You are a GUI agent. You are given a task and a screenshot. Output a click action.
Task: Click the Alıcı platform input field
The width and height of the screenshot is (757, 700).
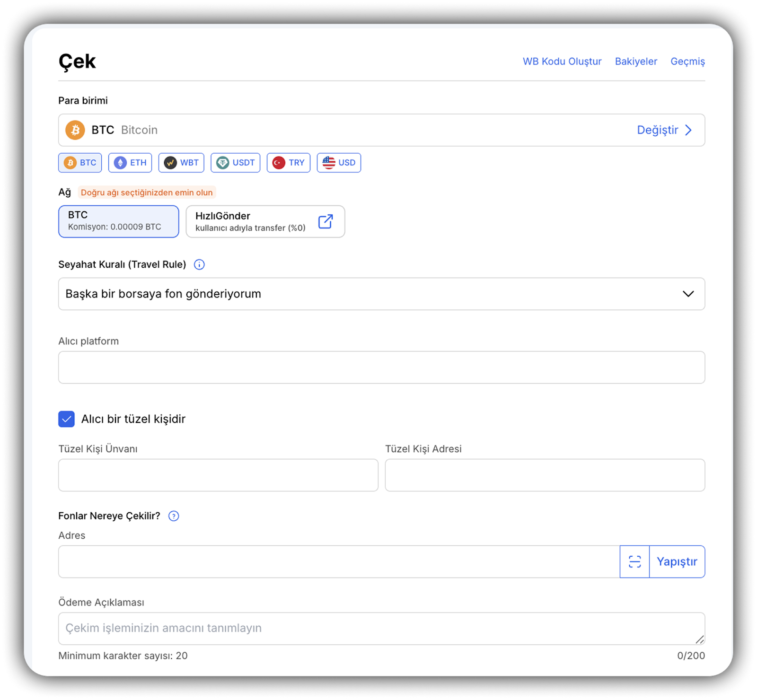click(x=381, y=367)
